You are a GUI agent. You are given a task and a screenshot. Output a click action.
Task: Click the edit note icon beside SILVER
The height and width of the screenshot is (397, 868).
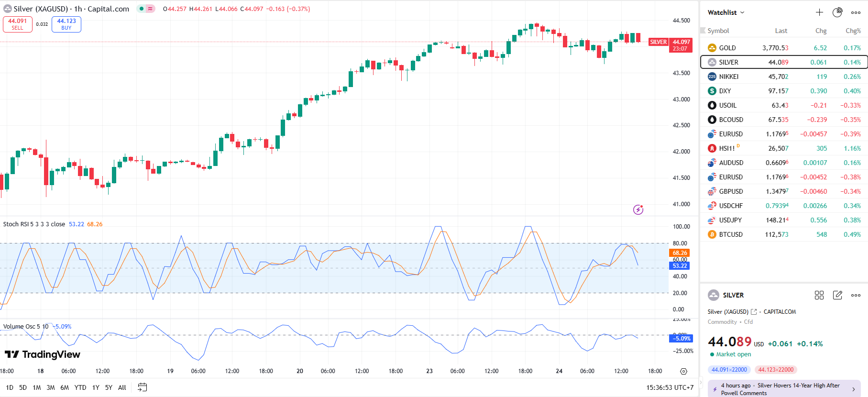coord(837,295)
